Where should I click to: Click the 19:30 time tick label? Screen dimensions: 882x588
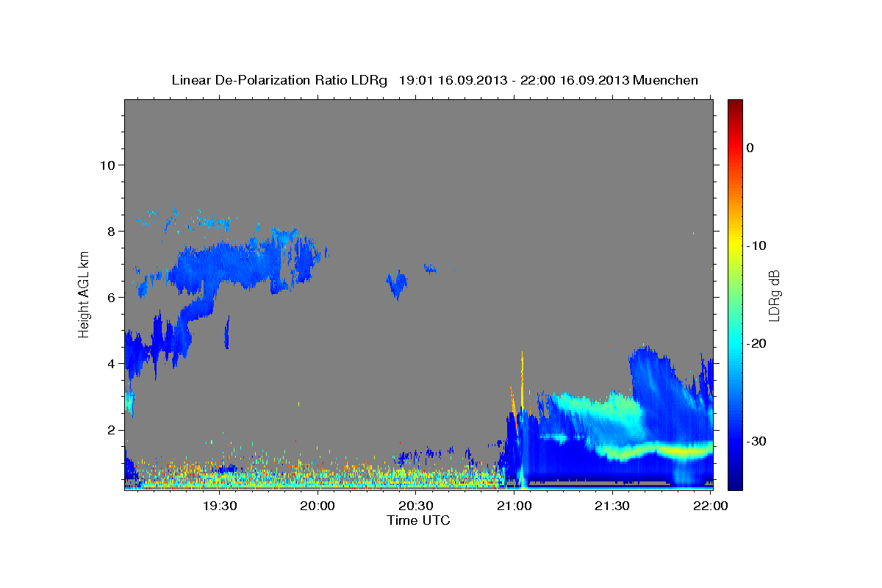[x=220, y=506]
